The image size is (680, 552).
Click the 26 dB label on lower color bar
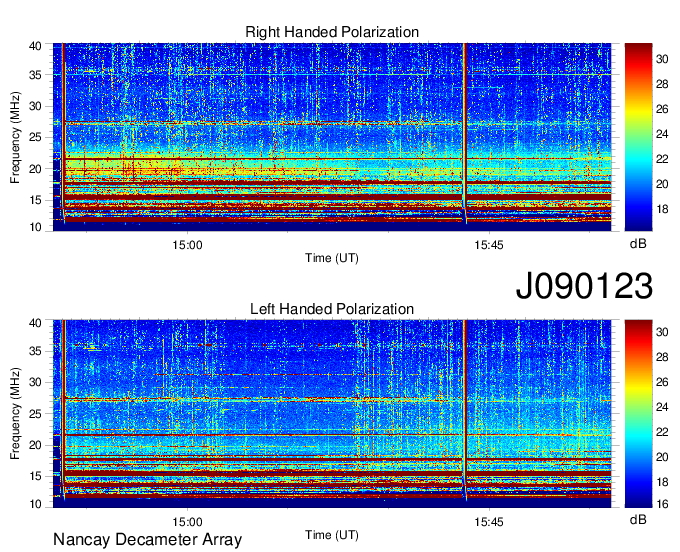[662, 382]
